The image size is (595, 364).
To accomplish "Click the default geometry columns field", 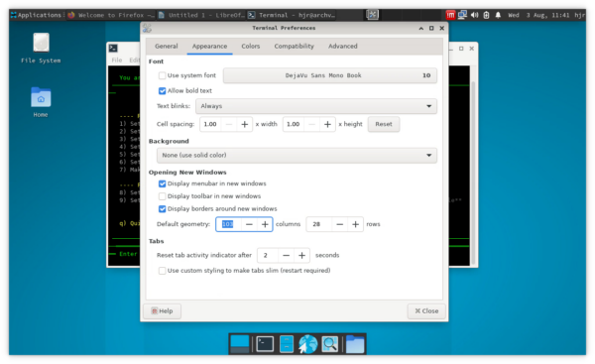I will (228, 224).
